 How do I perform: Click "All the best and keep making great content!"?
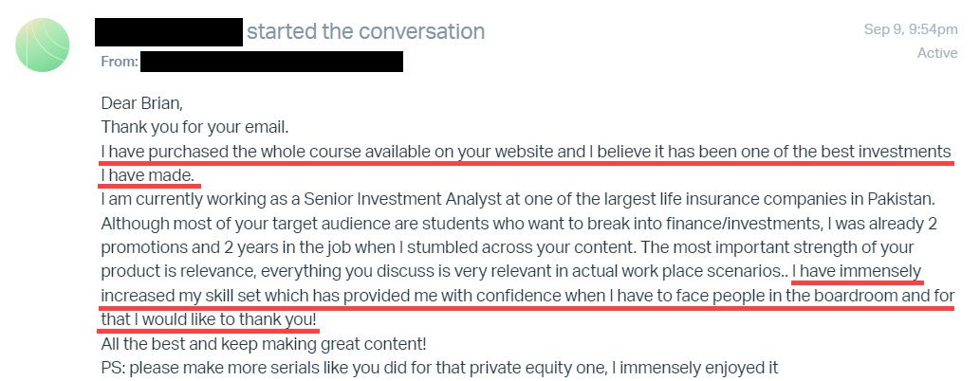[264, 343]
